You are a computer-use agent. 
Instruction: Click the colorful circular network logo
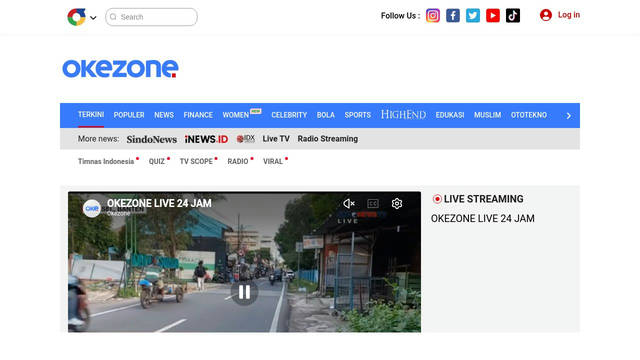(76, 17)
